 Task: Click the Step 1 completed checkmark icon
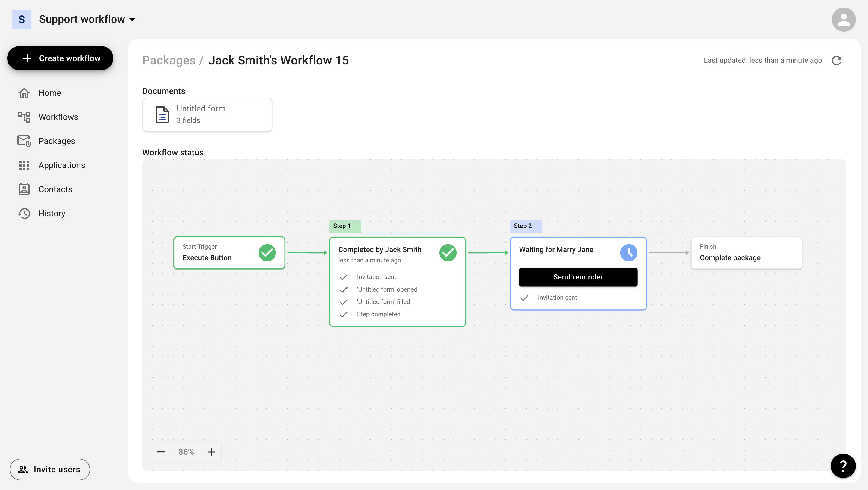coord(448,253)
